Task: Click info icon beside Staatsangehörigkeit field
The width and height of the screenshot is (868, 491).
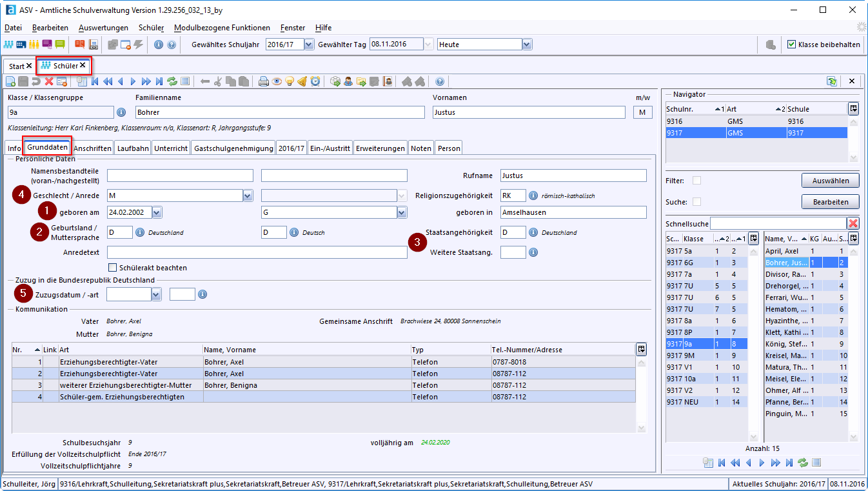Action: click(x=533, y=232)
